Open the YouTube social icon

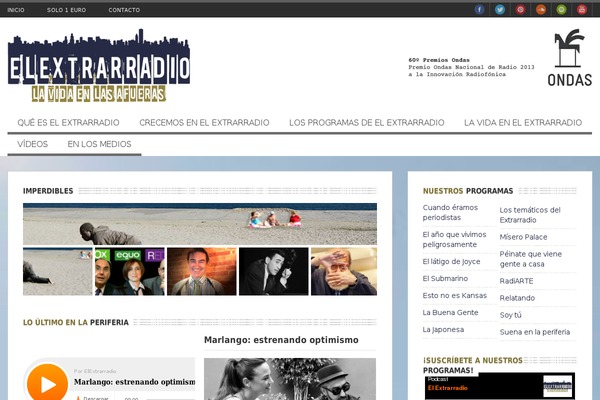coord(582,10)
